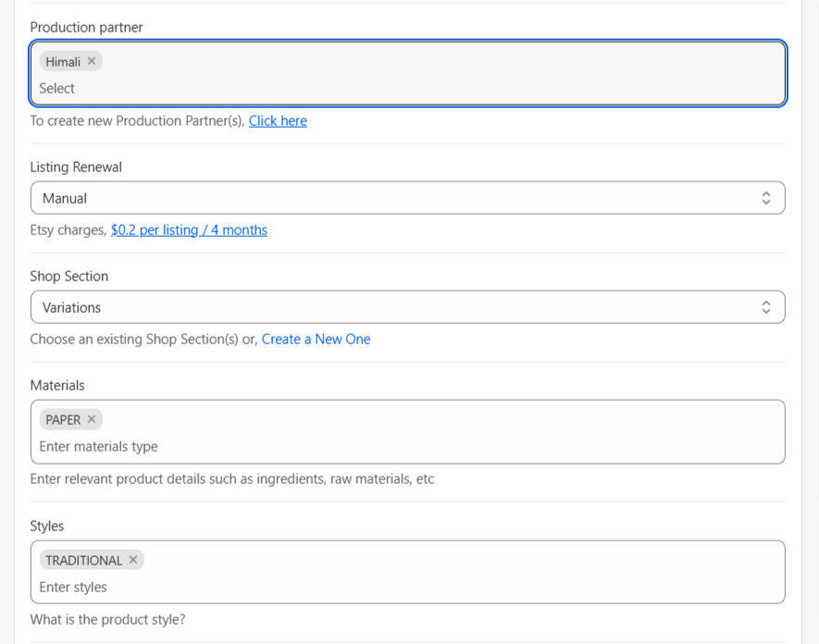Image resolution: width=819 pixels, height=644 pixels.
Task: Click the Materials field label
Action: tap(57, 386)
